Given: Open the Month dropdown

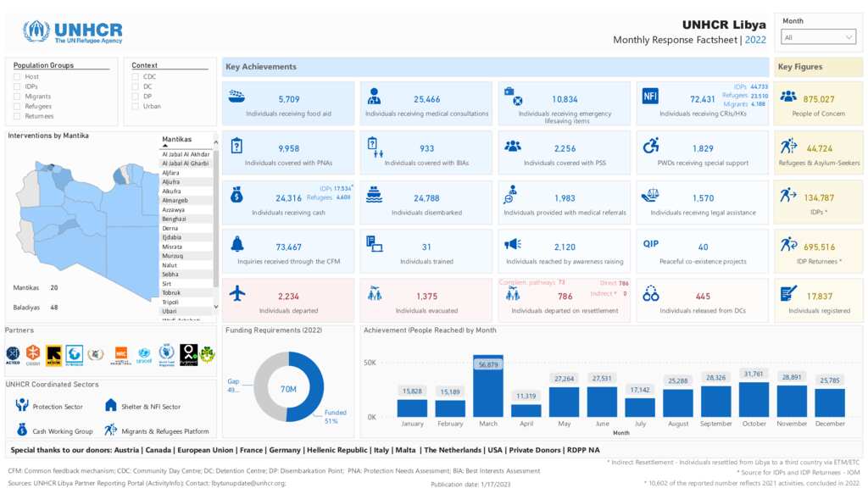Looking at the screenshot, I should pyautogui.click(x=818, y=37).
